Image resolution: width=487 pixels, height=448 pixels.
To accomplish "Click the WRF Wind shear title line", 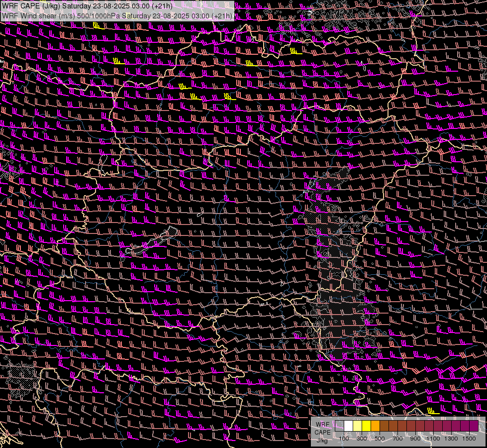I will point(117,16).
